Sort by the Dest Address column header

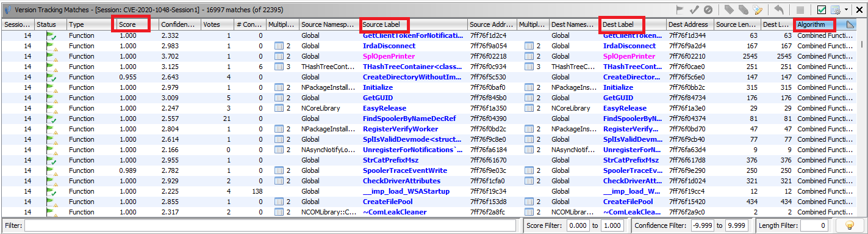pos(689,24)
